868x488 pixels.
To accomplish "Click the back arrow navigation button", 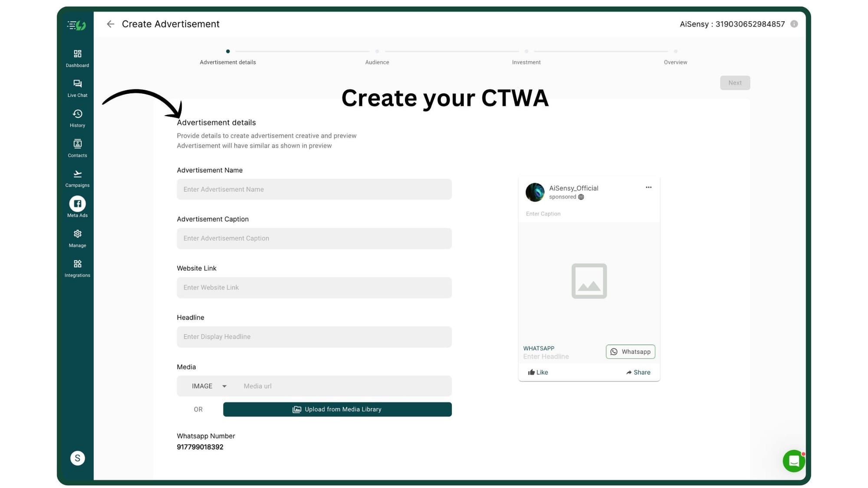I will coord(110,24).
